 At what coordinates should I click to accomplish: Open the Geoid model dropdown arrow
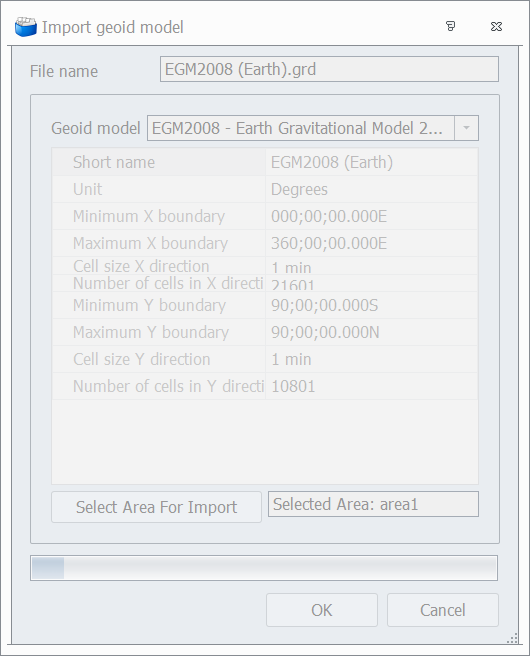pyautogui.click(x=466, y=128)
